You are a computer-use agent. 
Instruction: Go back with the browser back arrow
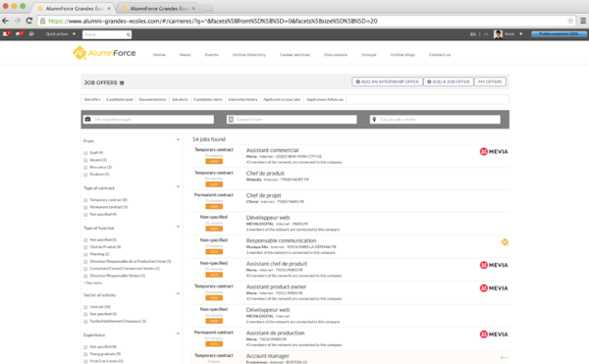[x=5, y=21]
